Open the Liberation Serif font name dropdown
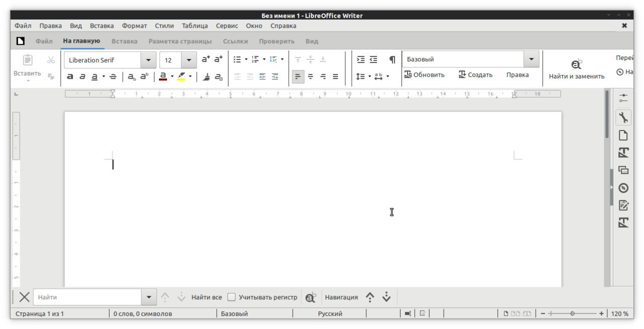The image size is (644, 329). (x=148, y=60)
